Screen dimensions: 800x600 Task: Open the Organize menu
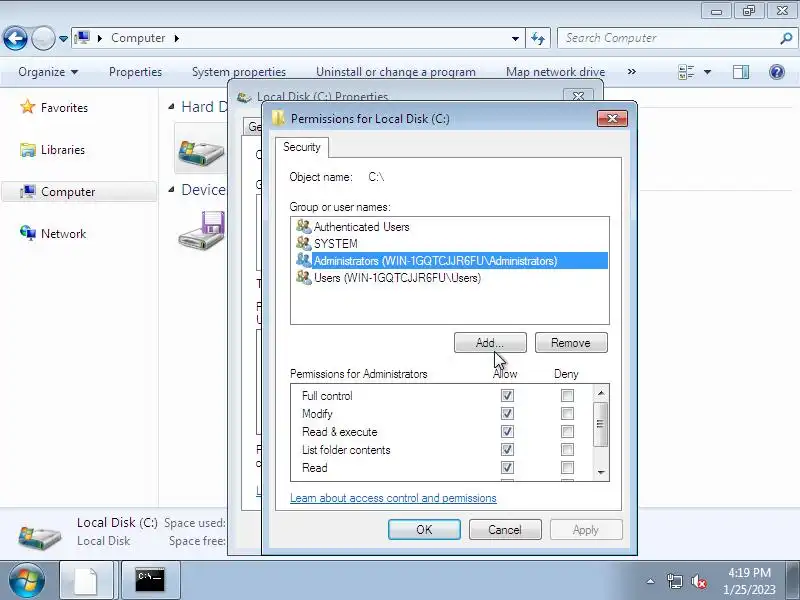point(48,72)
